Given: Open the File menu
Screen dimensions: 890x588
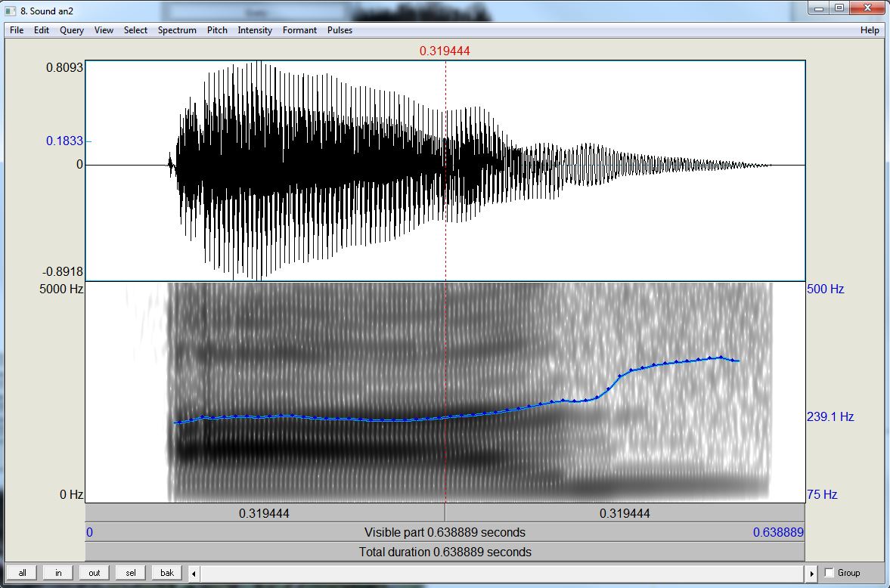Looking at the screenshot, I should (x=17, y=30).
